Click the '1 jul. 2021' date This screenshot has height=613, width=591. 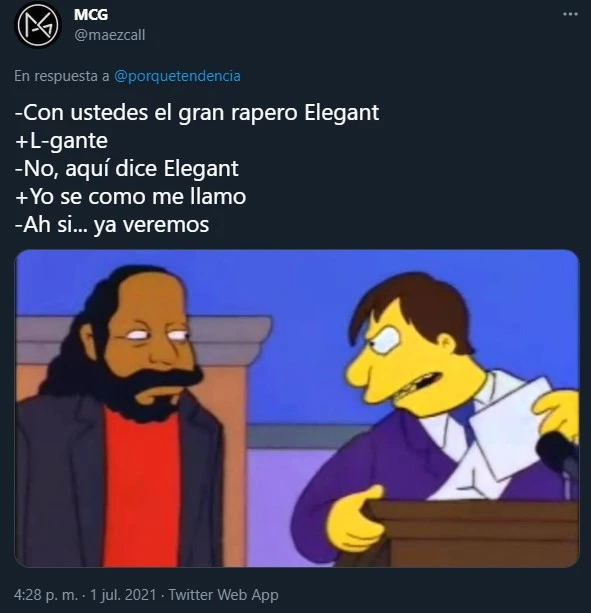coord(123,595)
